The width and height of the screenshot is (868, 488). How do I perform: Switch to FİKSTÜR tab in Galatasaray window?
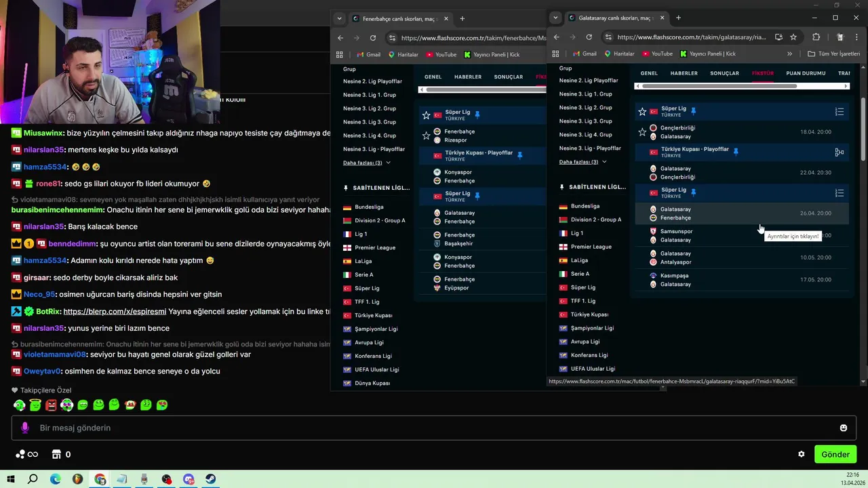point(763,73)
